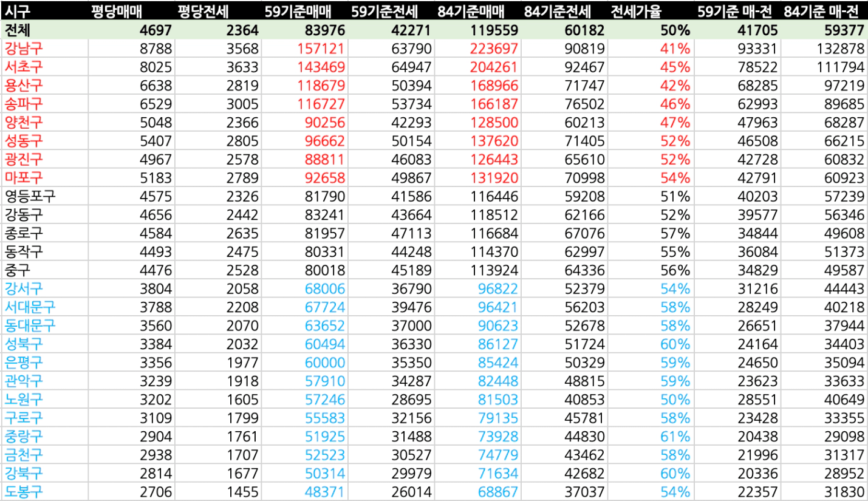The height and width of the screenshot is (501, 868).
Task: Select the value 119559 in 전체 row
Action: tap(495, 30)
